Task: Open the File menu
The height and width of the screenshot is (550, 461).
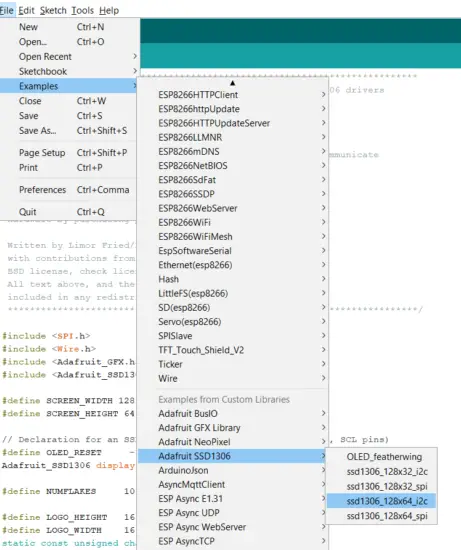Action: (x=7, y=11)
